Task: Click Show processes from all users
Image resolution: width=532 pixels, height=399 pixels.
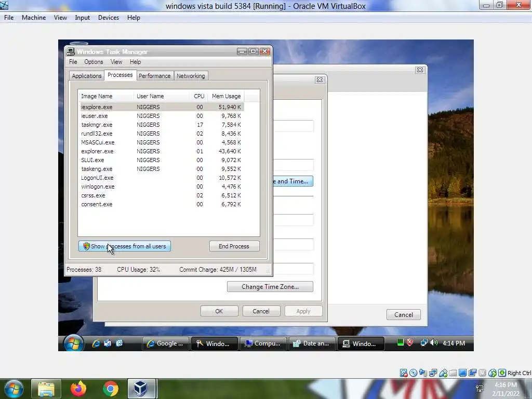Action: [125, 246]
